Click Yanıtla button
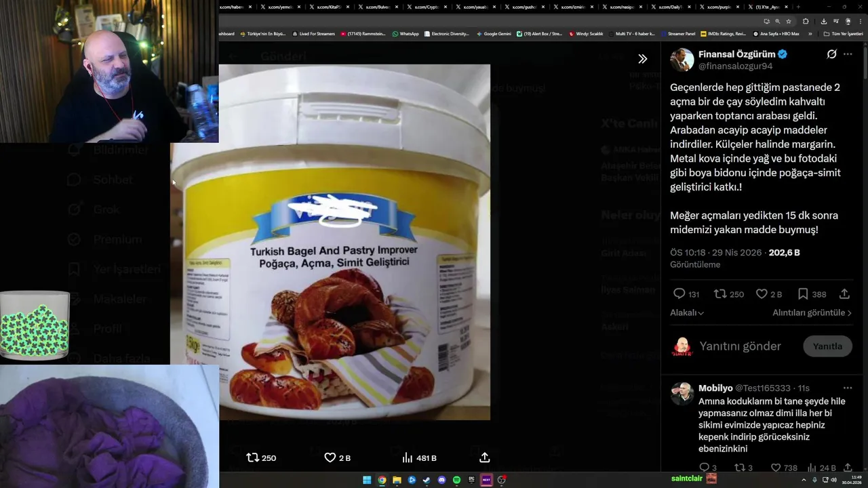Image resolution: width=868 pixels, height=488 pixels. [x=827, y=346]
